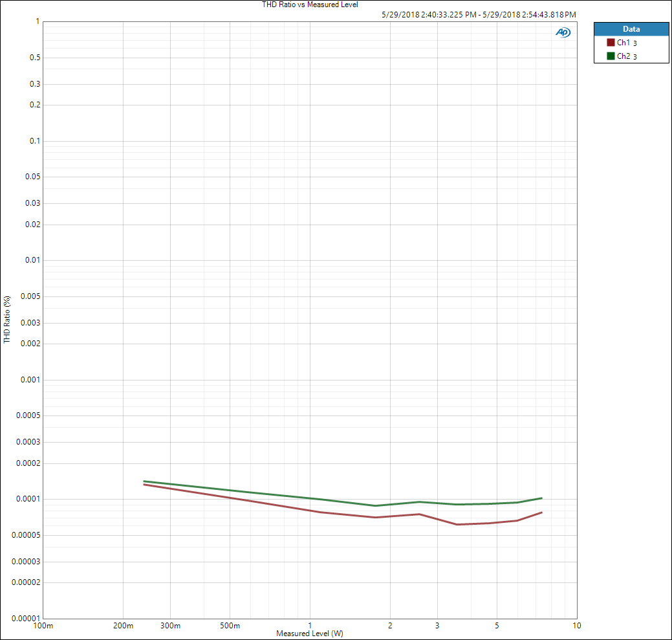Click the 200m x-axis tick label

coord(123,626)
